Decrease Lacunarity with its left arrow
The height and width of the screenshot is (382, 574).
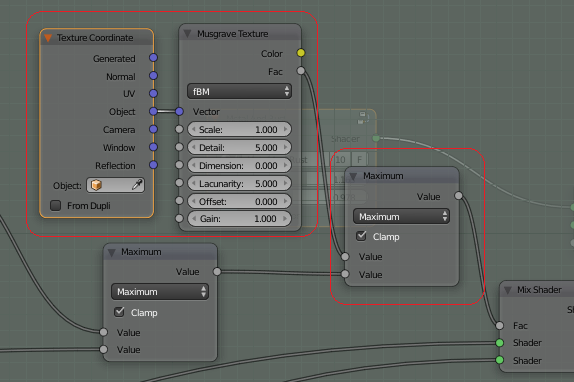(x=194, y=183)
